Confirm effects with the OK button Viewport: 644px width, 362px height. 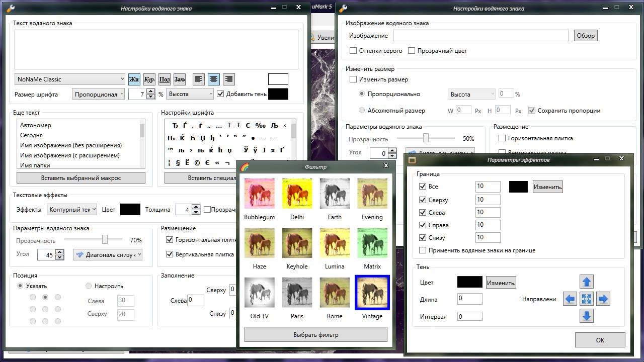(600, 340)
